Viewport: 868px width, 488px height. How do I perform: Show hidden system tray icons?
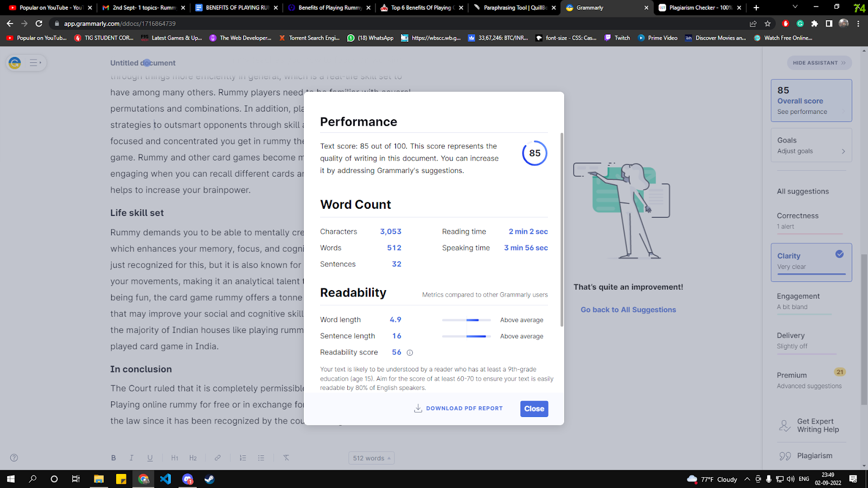tap(747, 479)
